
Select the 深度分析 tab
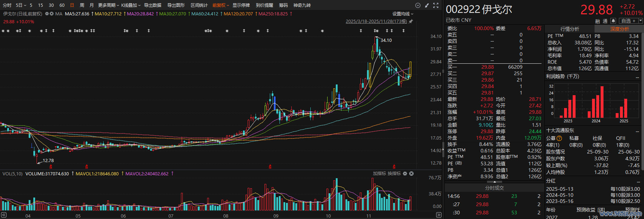pyautogui.click(x=619, y=29)
